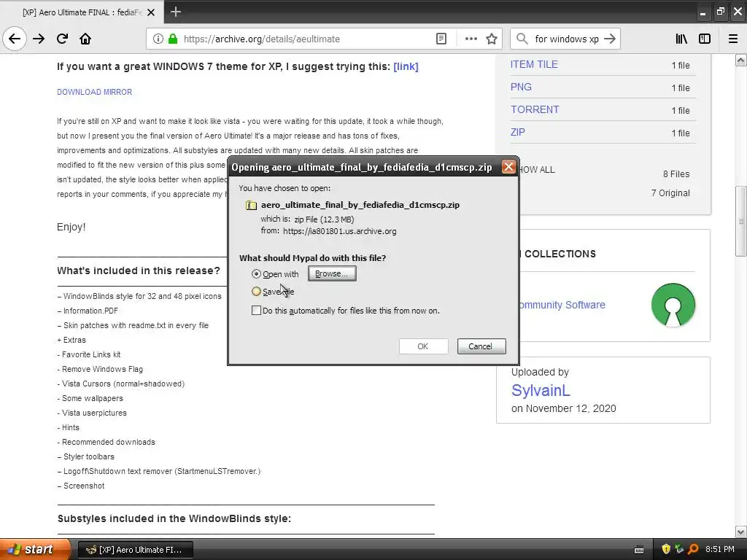Open the PNG download option

(x=521, y=87)
